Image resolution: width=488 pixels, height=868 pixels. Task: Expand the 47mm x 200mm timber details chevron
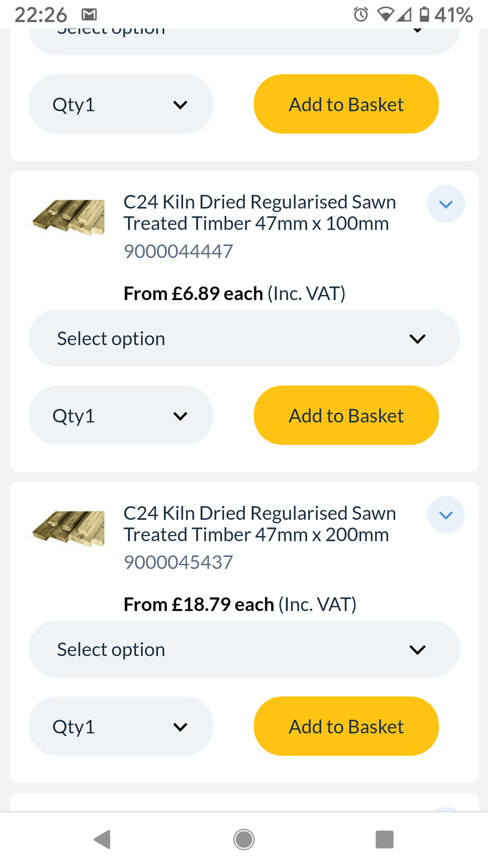click(x=446, y=515)
